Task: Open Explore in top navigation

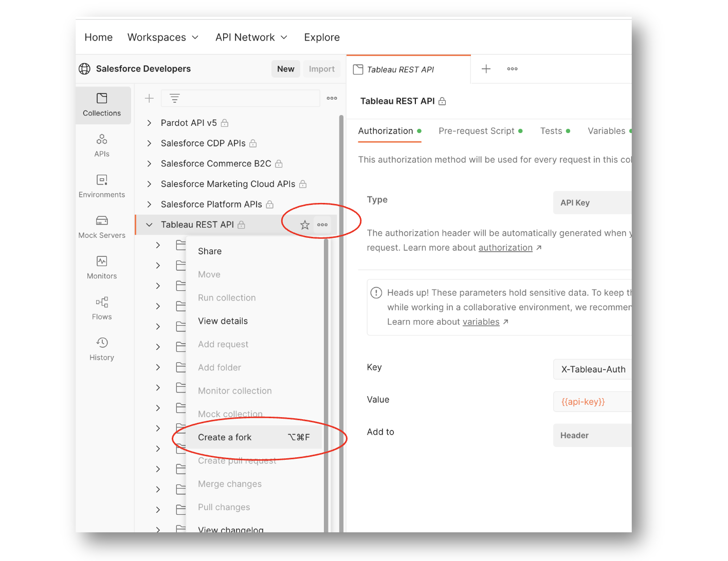Action: coord(322,38)
